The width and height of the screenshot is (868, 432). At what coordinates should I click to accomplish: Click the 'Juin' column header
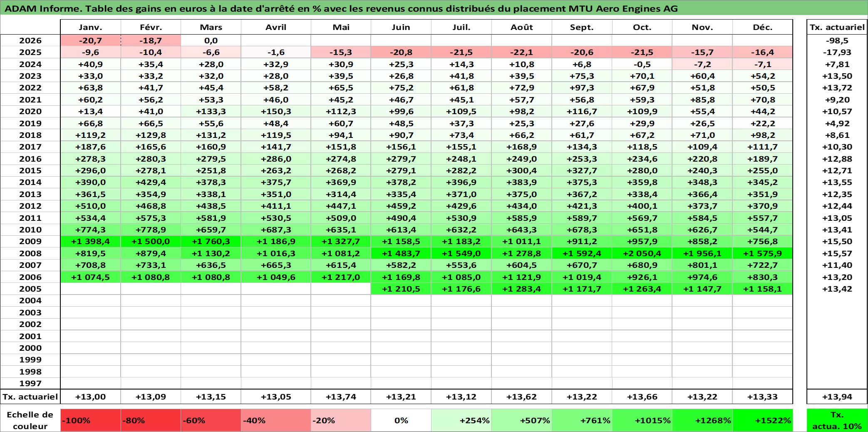(x=401, y=27)
